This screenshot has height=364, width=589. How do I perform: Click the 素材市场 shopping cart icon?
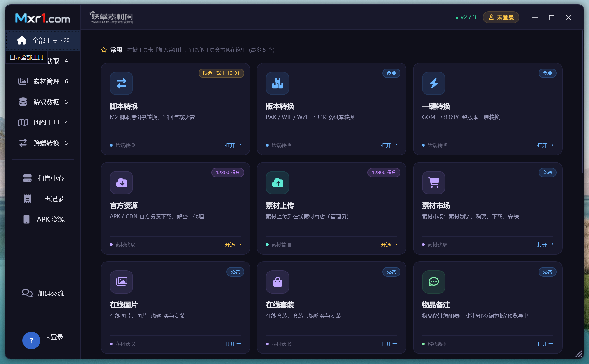pyautogui.click(x=433, y=182)
